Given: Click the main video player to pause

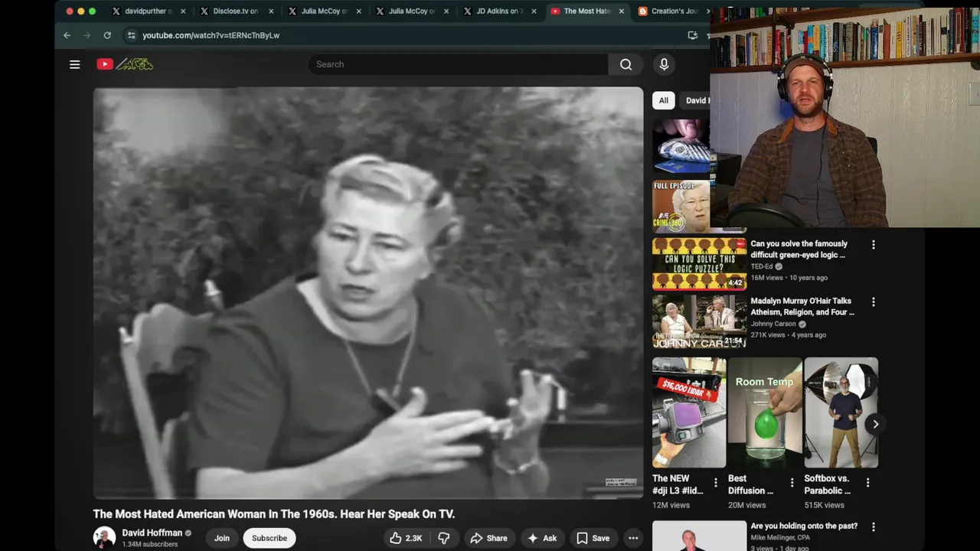Looking at the screenshot, I should pyautogui.click(x=368, y=293).
